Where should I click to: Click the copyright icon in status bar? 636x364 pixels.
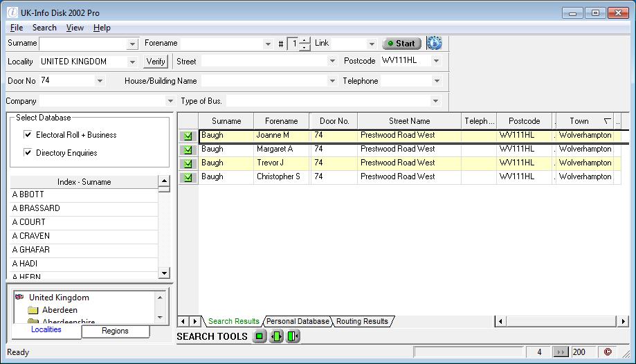click(608, 352)
